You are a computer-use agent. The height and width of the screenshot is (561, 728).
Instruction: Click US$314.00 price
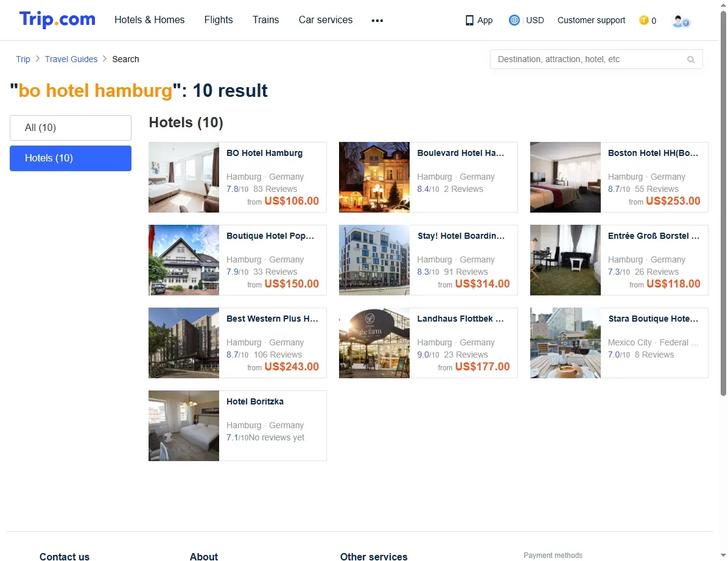(x=483, y=283)
